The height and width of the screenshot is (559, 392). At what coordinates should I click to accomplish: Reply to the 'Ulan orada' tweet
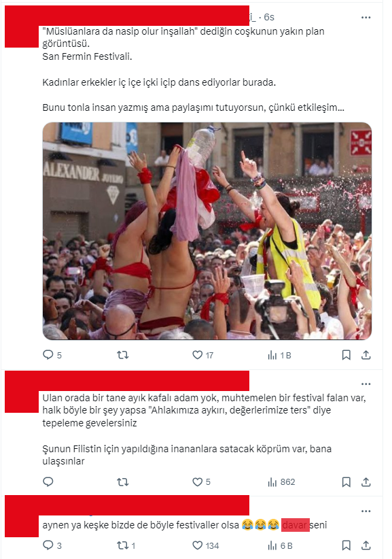click(x=48, y=482)
